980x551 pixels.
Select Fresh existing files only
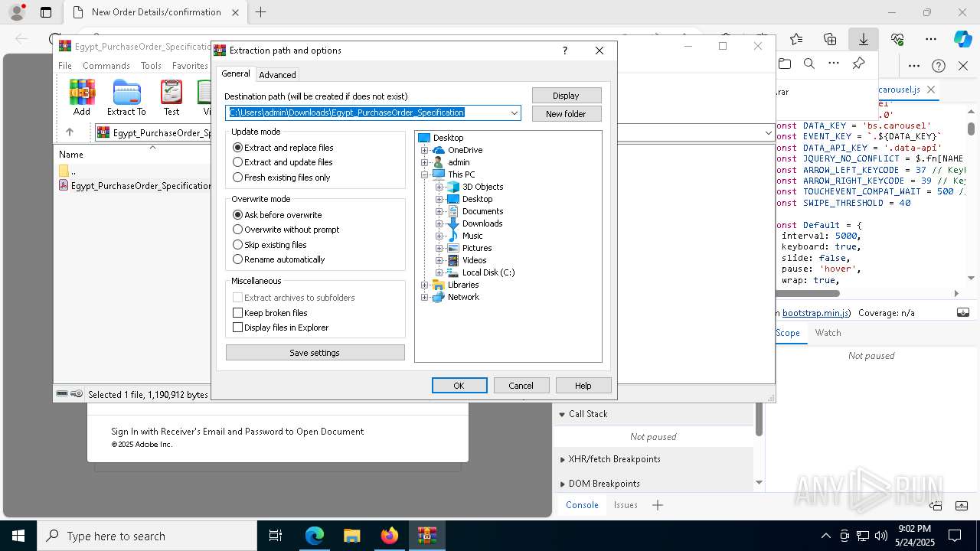click(x=283, y=178)
